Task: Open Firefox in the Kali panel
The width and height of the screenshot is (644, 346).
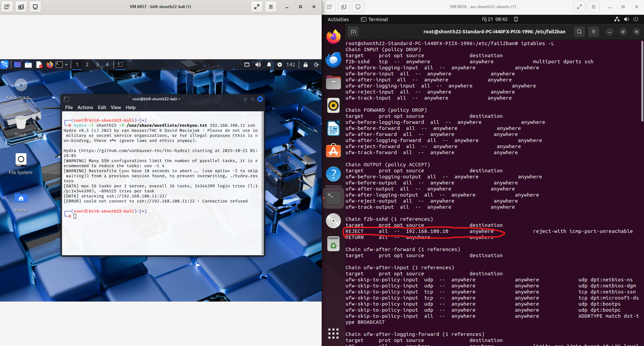Action: [50, 65]
